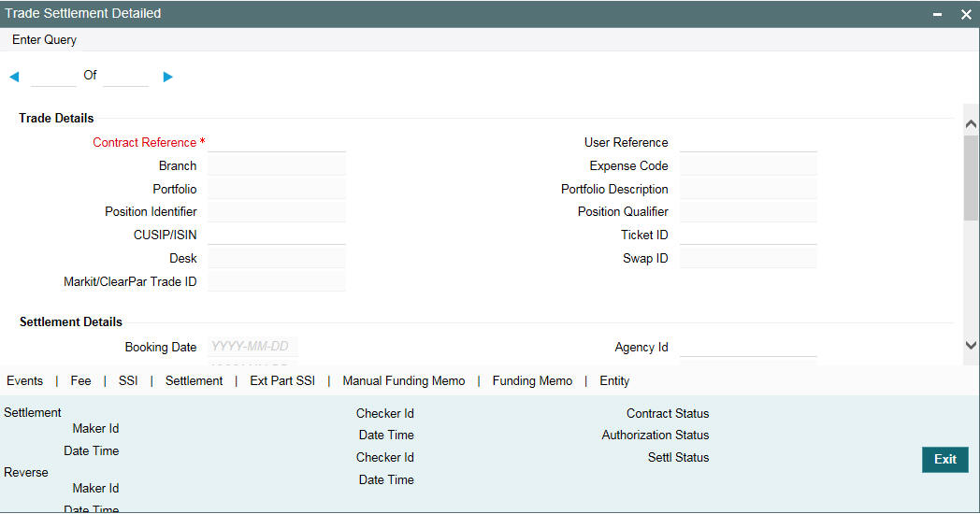Click the Trade Settlement Detailed title
Viewport: 980px width, 514px height.
pos(83,13)
